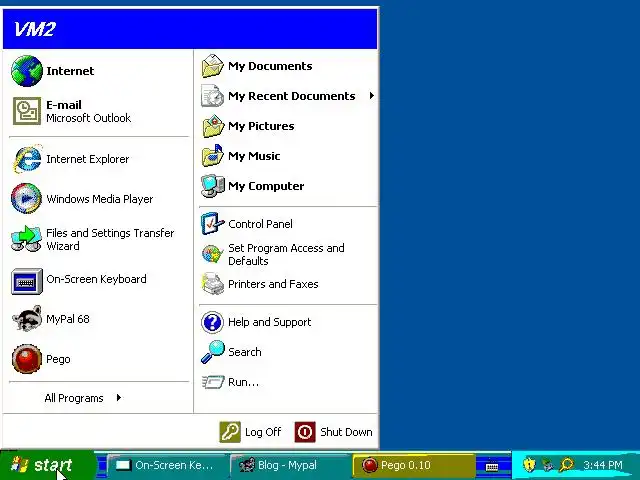The width and height of the screenshot is (640, 480).
Task: Click the Log Off key icon
Action: tap(230, 432)
